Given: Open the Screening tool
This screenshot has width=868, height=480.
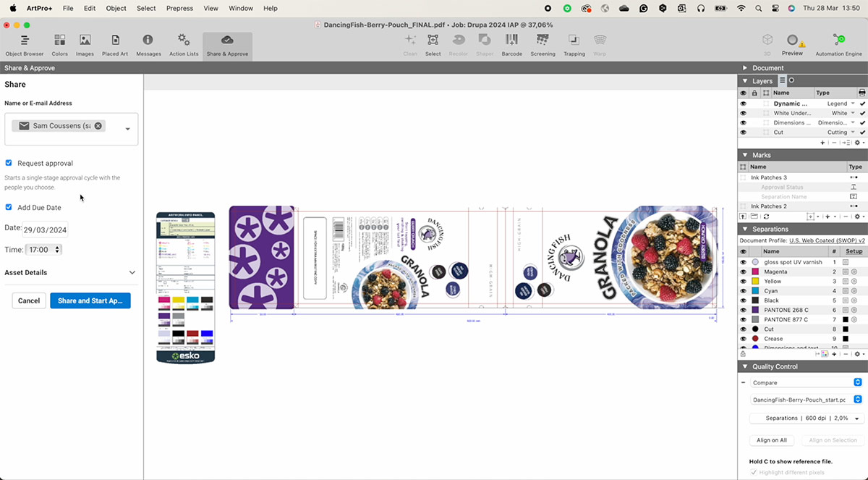Looking at the screenshot, I should [542, 45].
